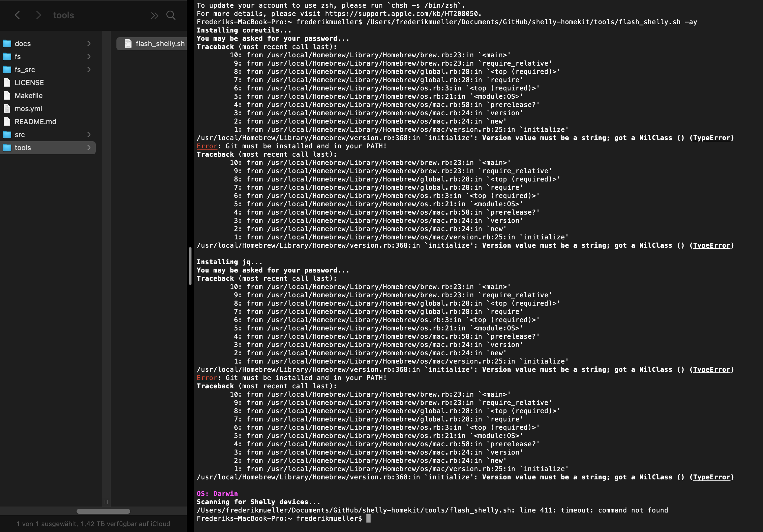Select tools in the Finder sidebar

pos(22,147)
